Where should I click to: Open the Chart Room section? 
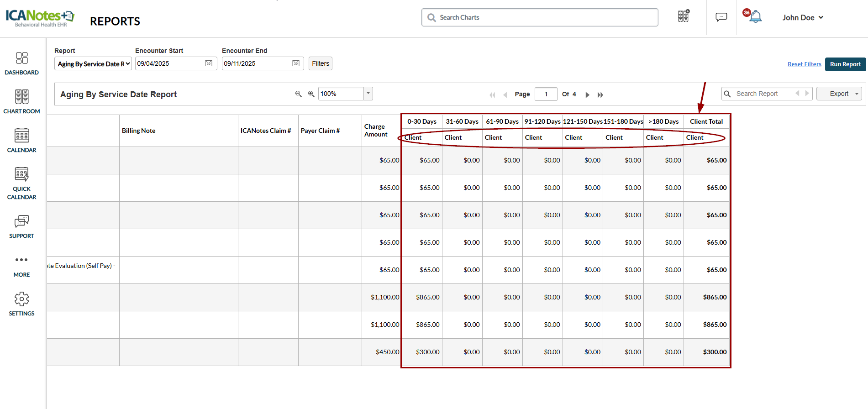pyautogui.click(x=21, y=102)
